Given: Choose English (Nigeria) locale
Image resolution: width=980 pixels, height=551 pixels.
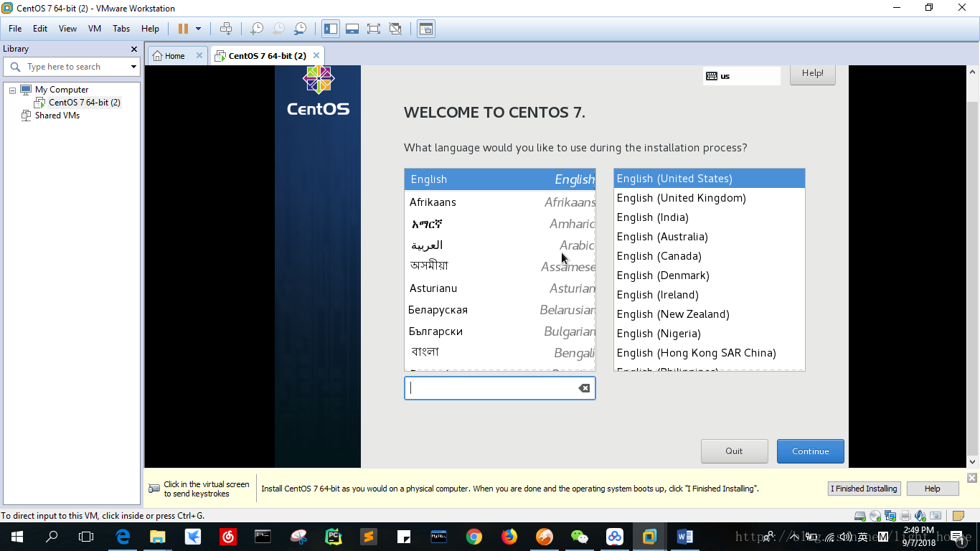Looking at the screenshot, I should coord(710,334).
